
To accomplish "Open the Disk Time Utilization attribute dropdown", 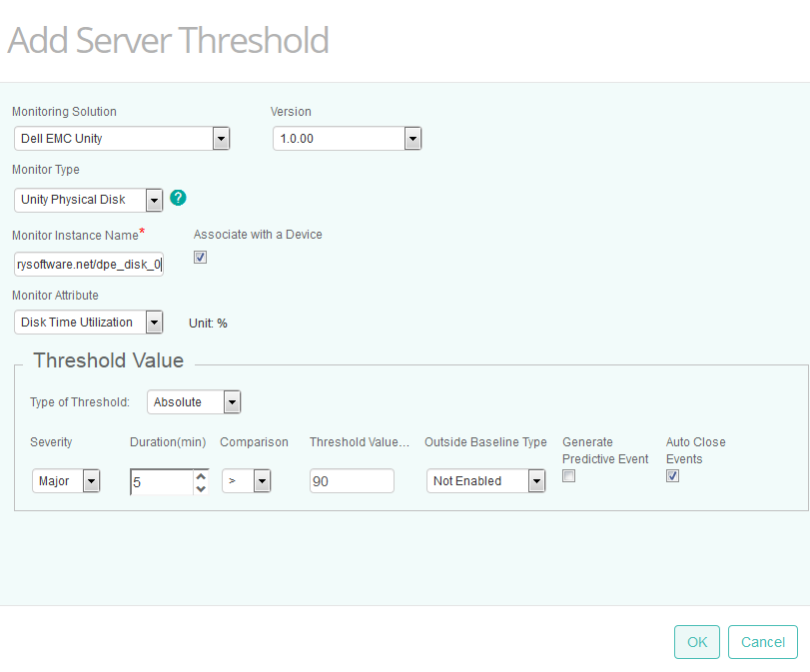I will pos(155,322).
